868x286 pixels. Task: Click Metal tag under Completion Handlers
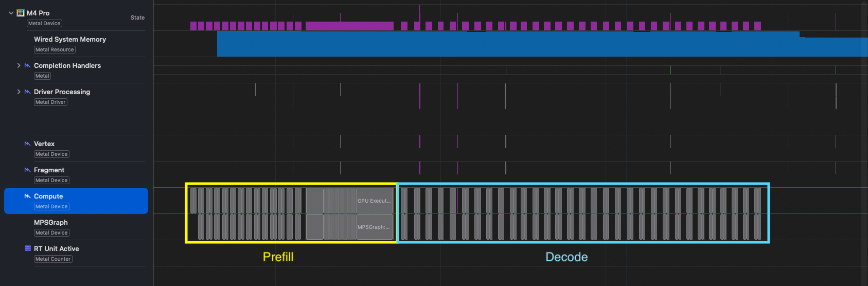(x=42, y=76)
